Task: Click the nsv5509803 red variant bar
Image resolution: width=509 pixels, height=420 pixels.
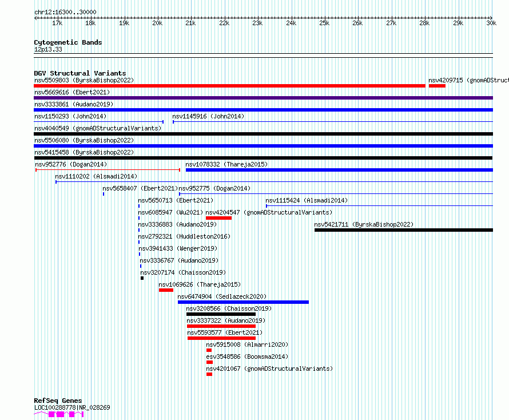Action: point(229,86)
